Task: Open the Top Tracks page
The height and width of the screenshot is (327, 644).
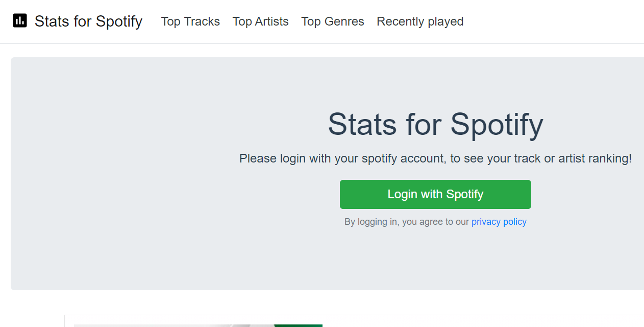Action: (x=190, y=21)
